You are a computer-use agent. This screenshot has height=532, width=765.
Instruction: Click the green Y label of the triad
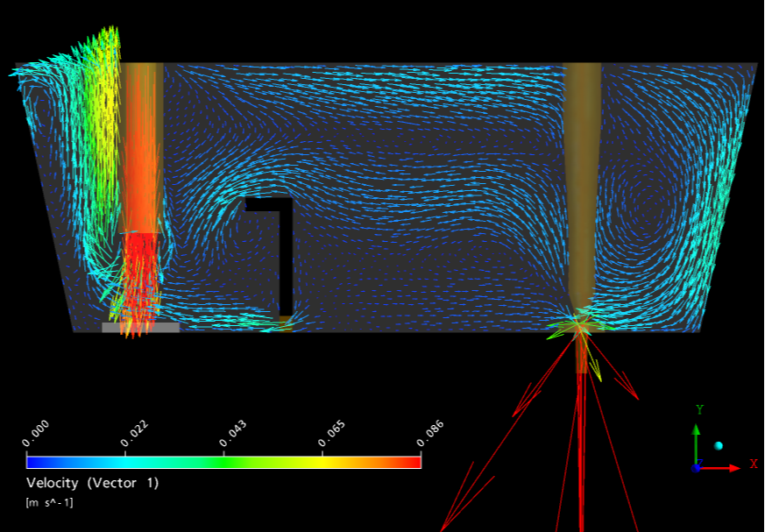(699, 409)
